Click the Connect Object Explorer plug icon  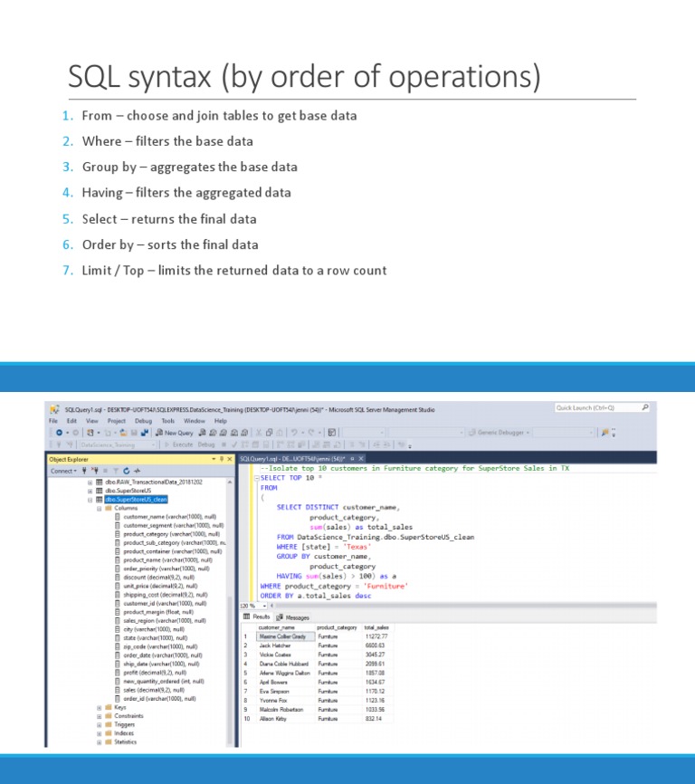click(x=85, y=471)
